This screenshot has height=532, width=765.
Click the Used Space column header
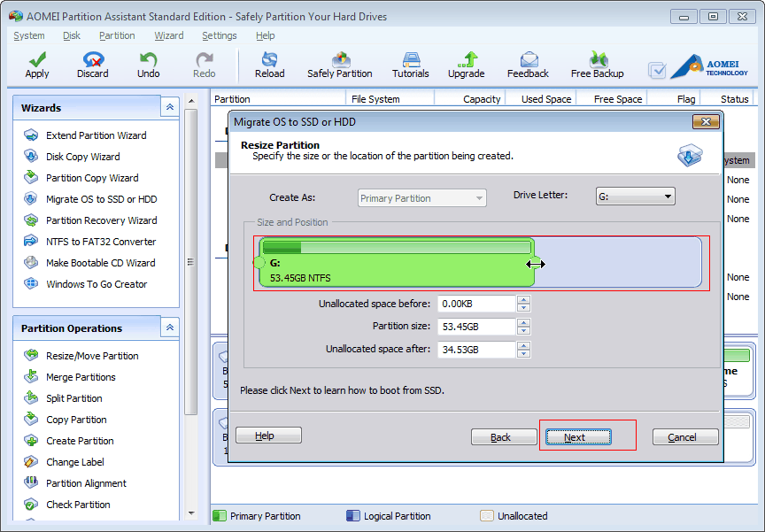tap(541, 99)
